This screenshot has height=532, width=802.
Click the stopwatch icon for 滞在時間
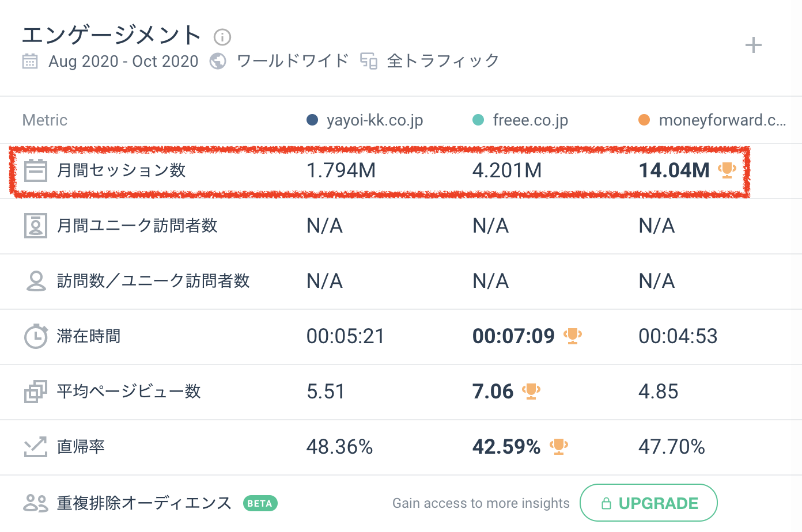click(36, 336)
